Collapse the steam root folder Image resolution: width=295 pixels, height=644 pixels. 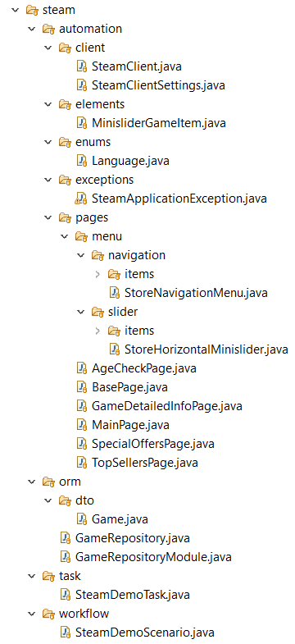pyautogui.click(x=16, y=10)
